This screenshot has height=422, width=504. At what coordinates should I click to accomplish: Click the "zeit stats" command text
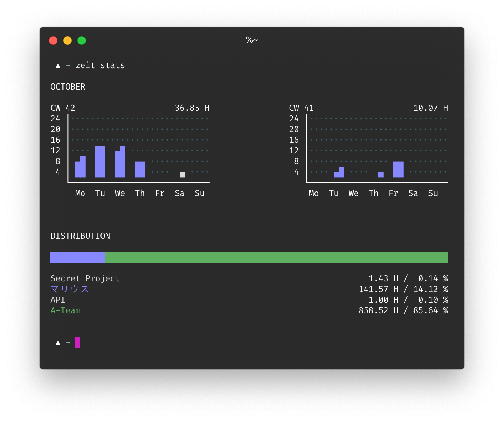[100, 65]
